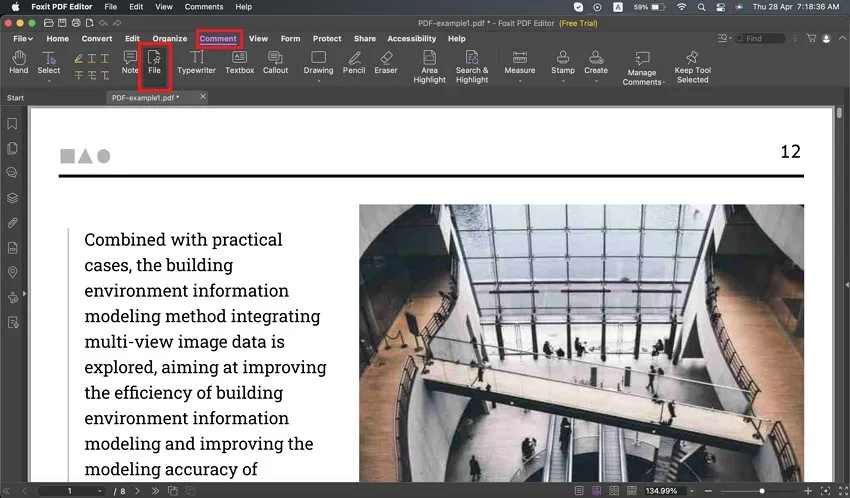
Task: Open the Bookmarks panel in the sidebar
Action: (x=13, y=124)
